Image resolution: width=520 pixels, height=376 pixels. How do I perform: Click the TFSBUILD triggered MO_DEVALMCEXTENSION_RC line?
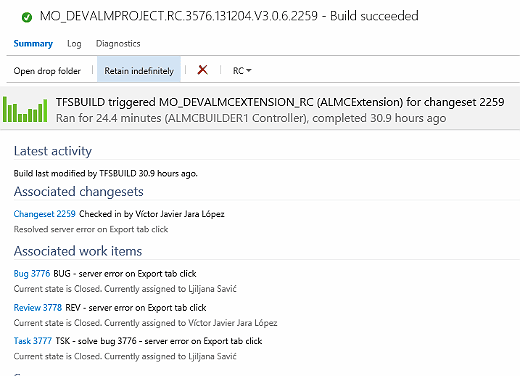pyautogui.click(x=280, y=102)
